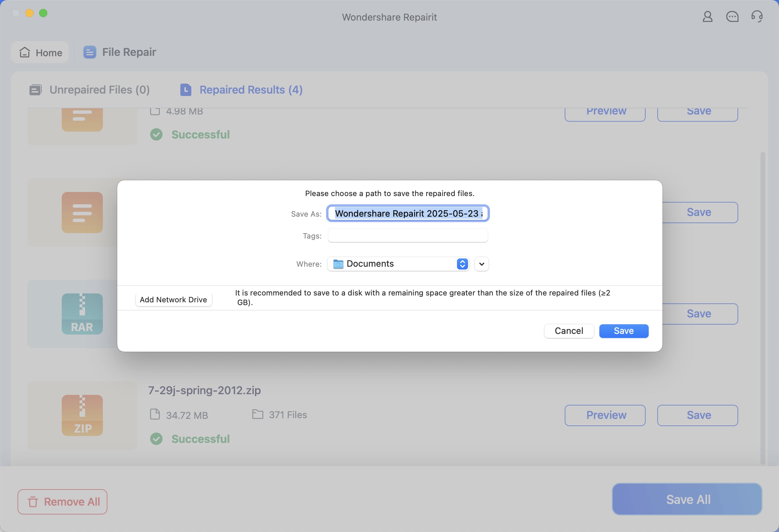Click Save for the second document row
Image resolution: width=779 pixels, height=532 pixels.
click(699, 212)
